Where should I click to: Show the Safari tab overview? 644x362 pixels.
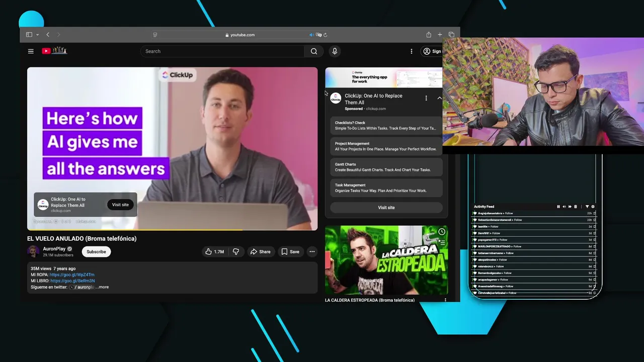pyautogui.click(x=451, y=35)
